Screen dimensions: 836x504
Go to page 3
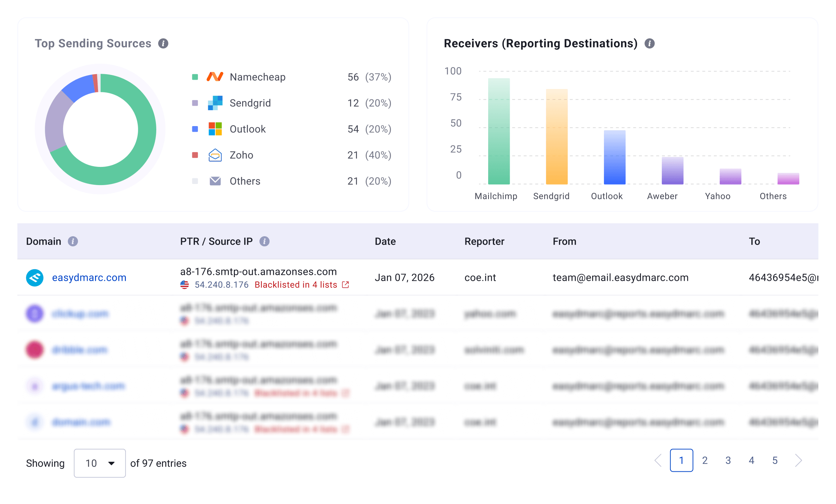728,461
